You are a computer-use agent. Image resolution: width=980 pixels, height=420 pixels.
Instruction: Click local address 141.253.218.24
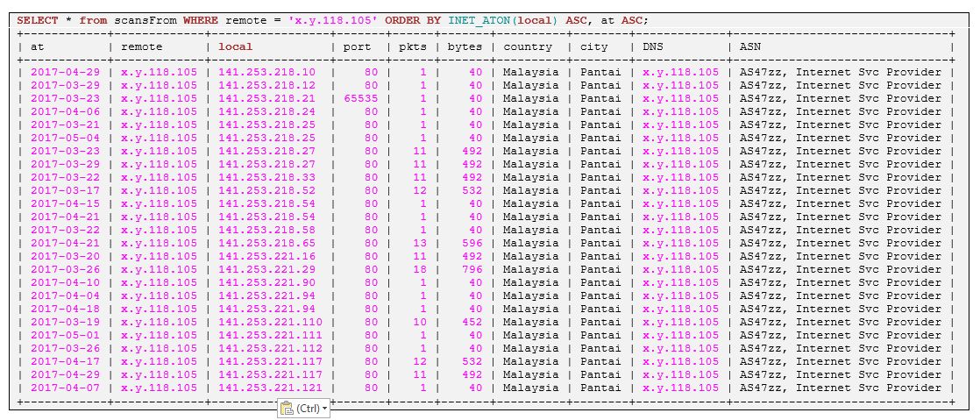coord(266,111)
